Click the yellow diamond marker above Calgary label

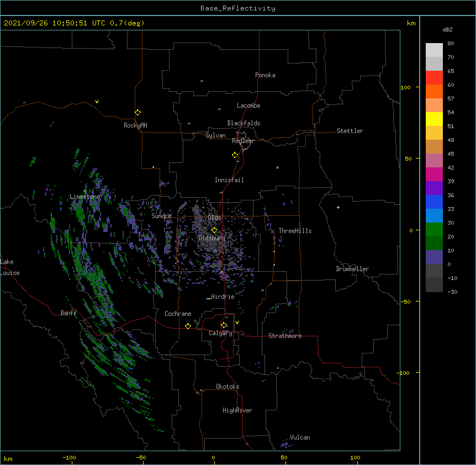click(224, 325)
